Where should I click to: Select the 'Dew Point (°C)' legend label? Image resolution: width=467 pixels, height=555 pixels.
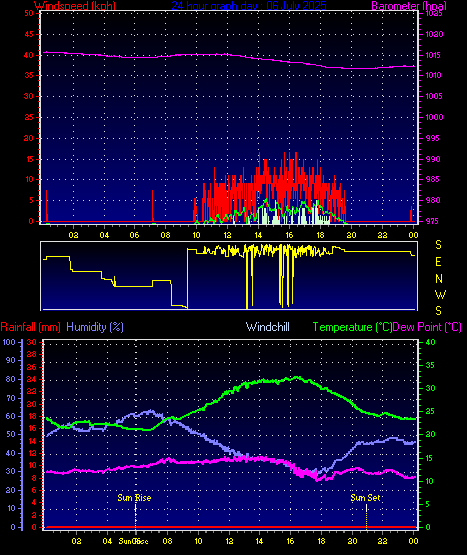tap(427, 327)
